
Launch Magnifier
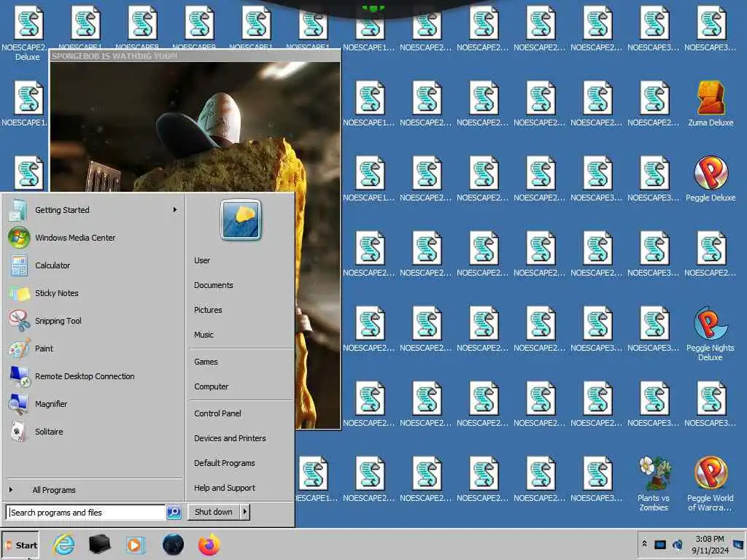[x=93, y=403]
